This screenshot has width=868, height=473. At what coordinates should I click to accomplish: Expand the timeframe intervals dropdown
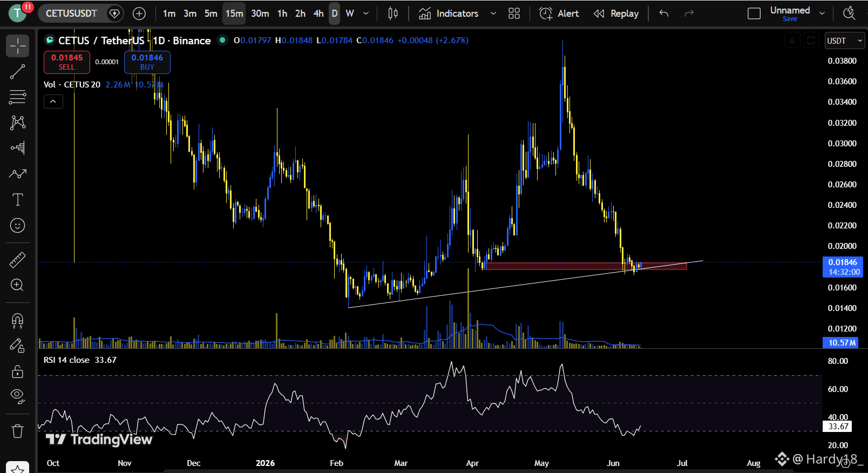pyautogui.click(x=366, y=13)
